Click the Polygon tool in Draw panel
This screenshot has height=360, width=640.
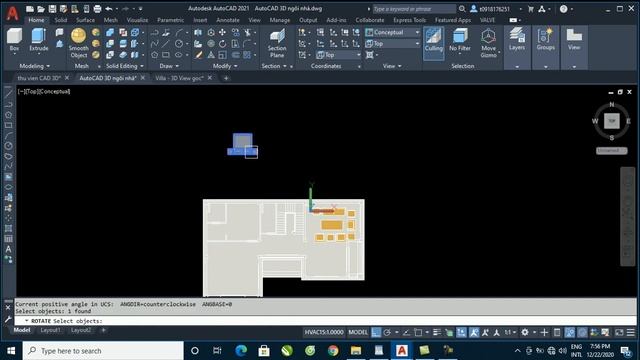point(154,55)
